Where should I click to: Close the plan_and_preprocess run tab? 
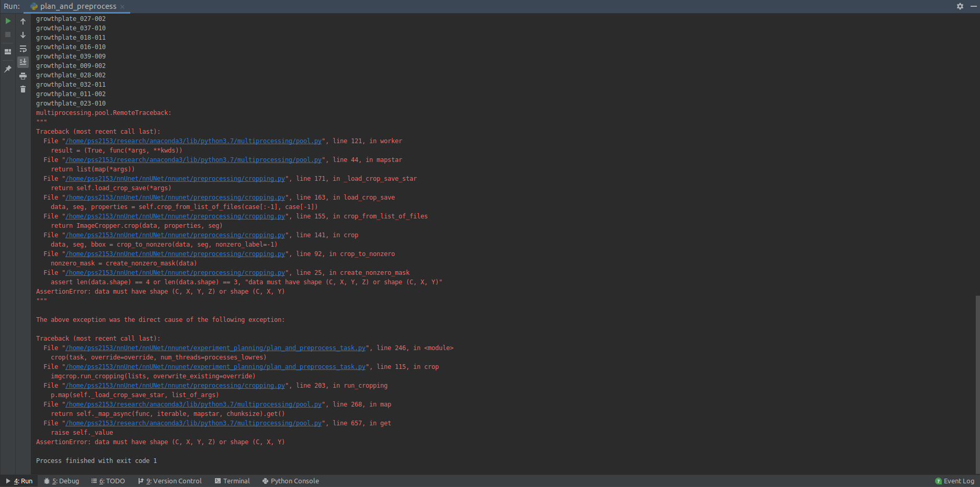click(122, 7)
